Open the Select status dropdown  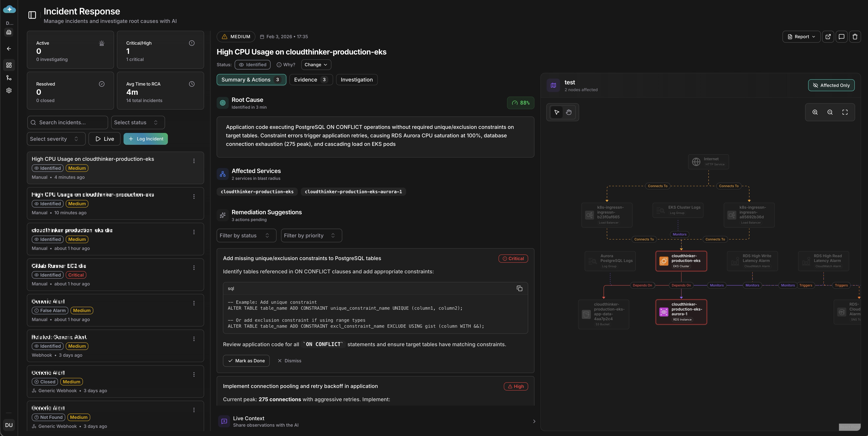[x=138, y=123]
